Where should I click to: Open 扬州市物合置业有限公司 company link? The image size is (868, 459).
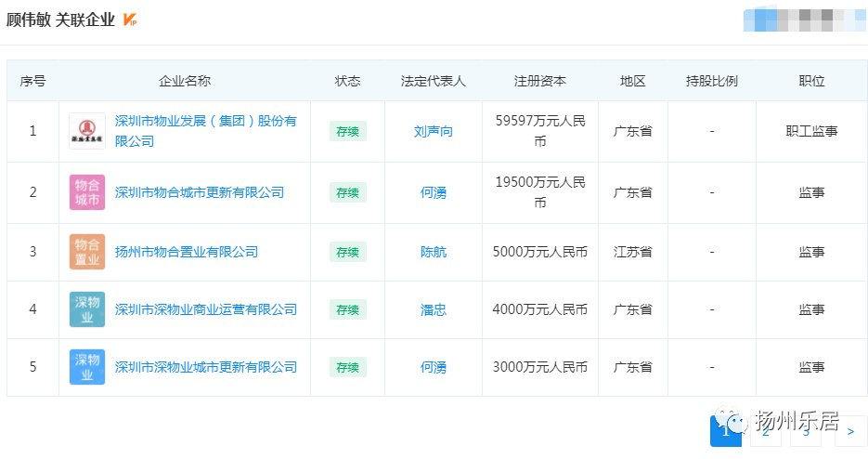coord(187,252)
